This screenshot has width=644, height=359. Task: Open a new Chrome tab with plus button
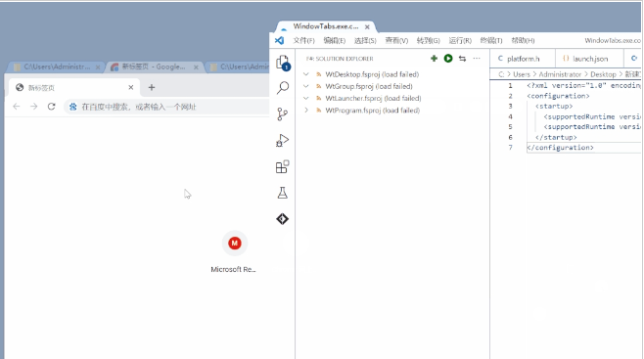coord(152,87)
